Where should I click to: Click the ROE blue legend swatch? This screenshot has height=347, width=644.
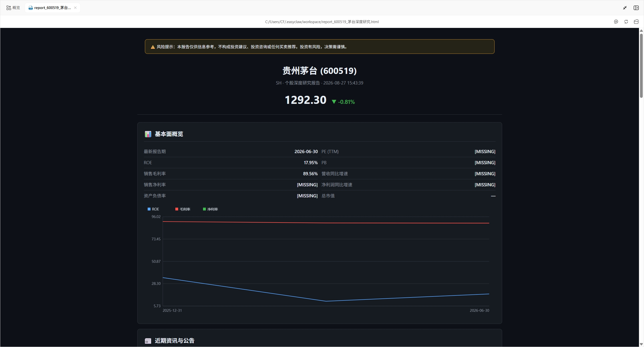(149, 209)
